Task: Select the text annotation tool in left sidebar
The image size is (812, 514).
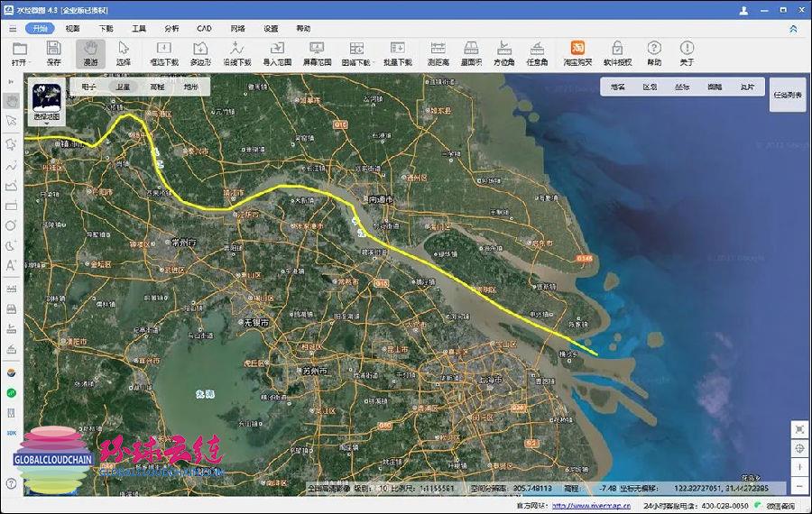Action: (11, 265)
